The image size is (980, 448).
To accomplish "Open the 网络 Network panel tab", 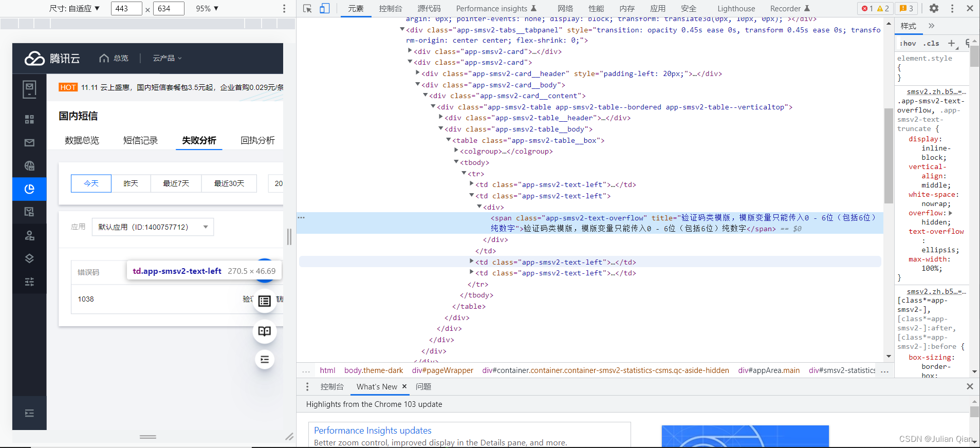I will click(x=565, y=8).
